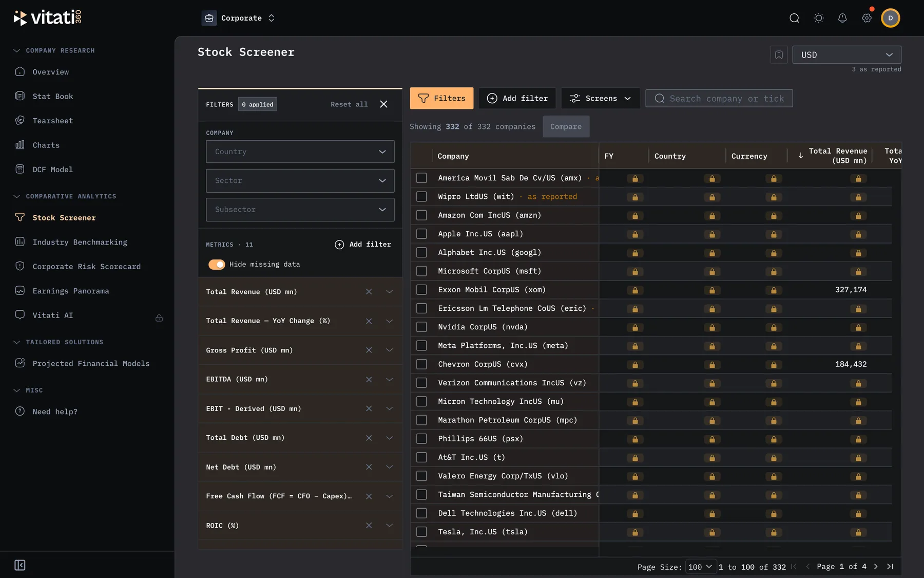Screen dimensions: 924x578
Task: Open Overview in sidebar
Action: (50, 72)
